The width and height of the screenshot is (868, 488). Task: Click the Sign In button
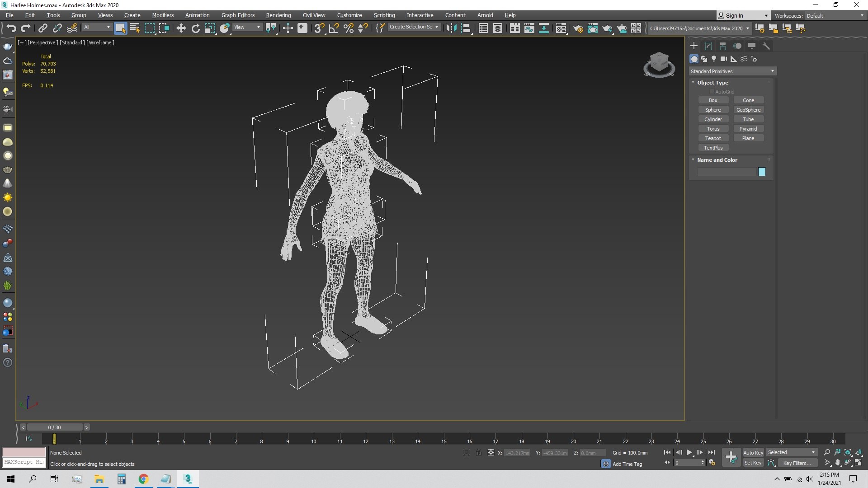743,15
